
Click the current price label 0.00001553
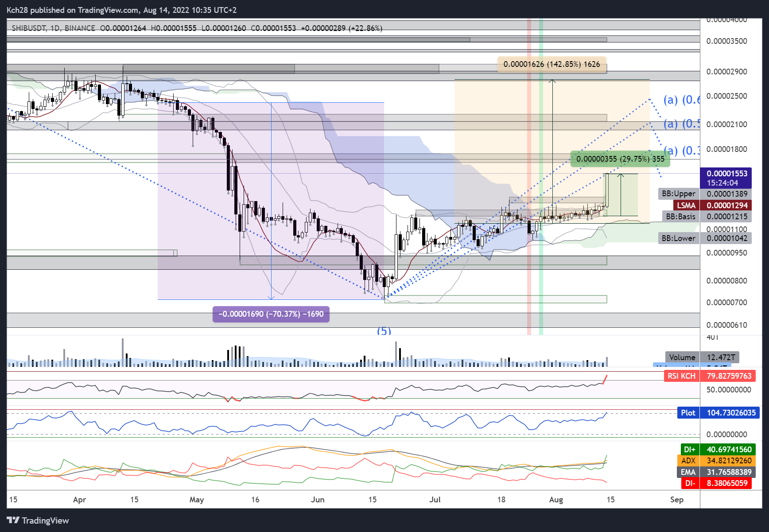pos(727,174)
